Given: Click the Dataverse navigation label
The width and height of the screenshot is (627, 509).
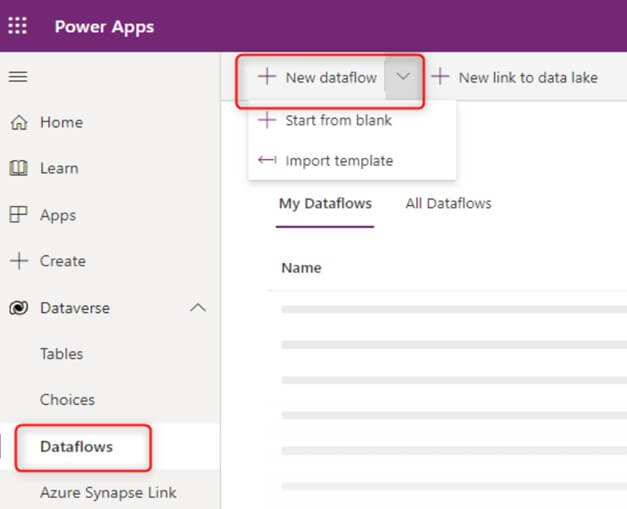Looking at the screenshot, I should pos(75,308).
